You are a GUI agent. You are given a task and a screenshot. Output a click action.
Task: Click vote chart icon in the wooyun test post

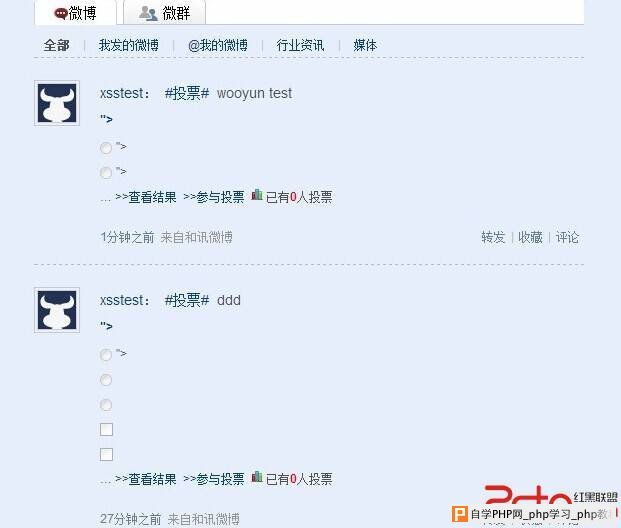pyautogui.click(x=257, y=194)
